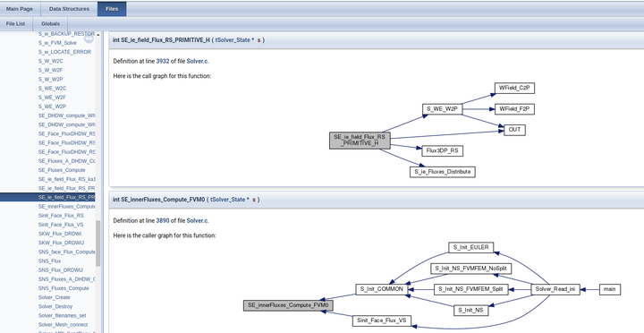Click the nav tree scrollbar up arrow
The width and height of the screenshot is (644, 333).
coord(98,35)
